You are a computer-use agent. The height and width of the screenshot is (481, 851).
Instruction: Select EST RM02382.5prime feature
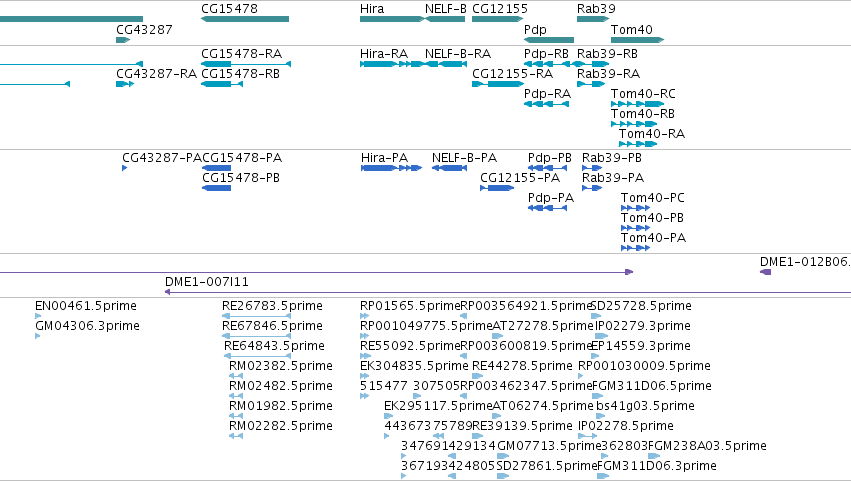(236, 377)
